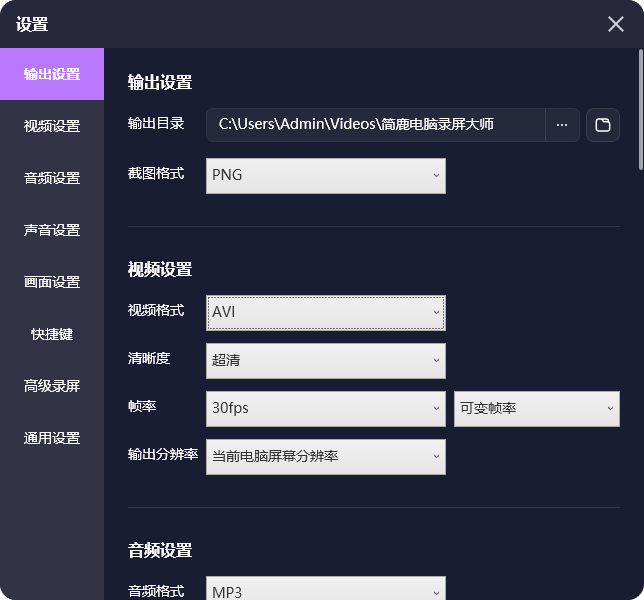Open the 声音设置 sidebar tab
Screen dimensions: 644x600
[52, 230]
